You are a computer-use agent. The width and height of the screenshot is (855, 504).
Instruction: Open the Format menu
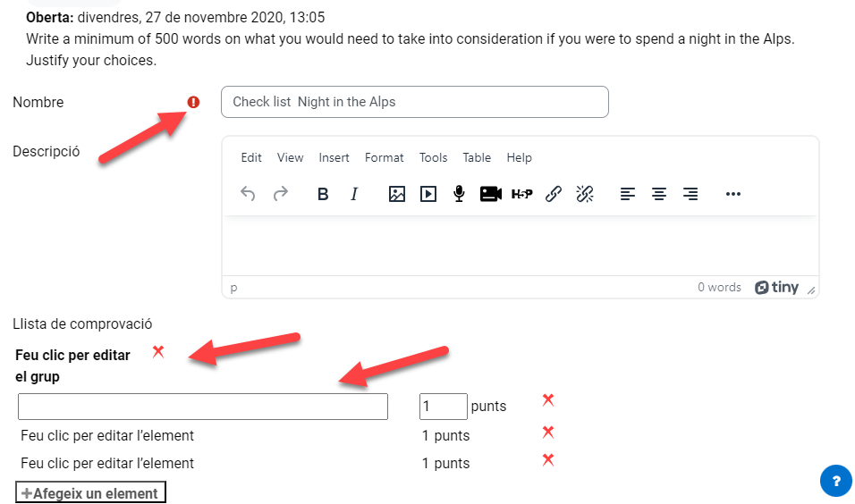[385, 157]
